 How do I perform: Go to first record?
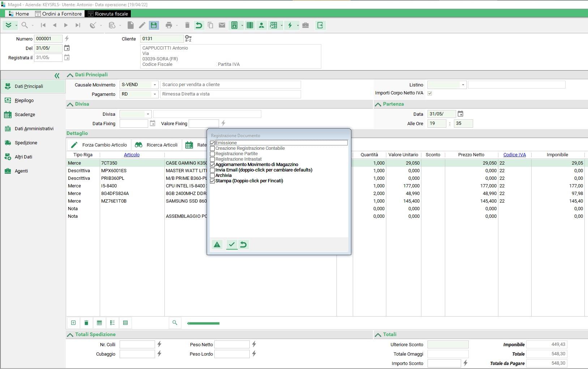click(43, 25)
